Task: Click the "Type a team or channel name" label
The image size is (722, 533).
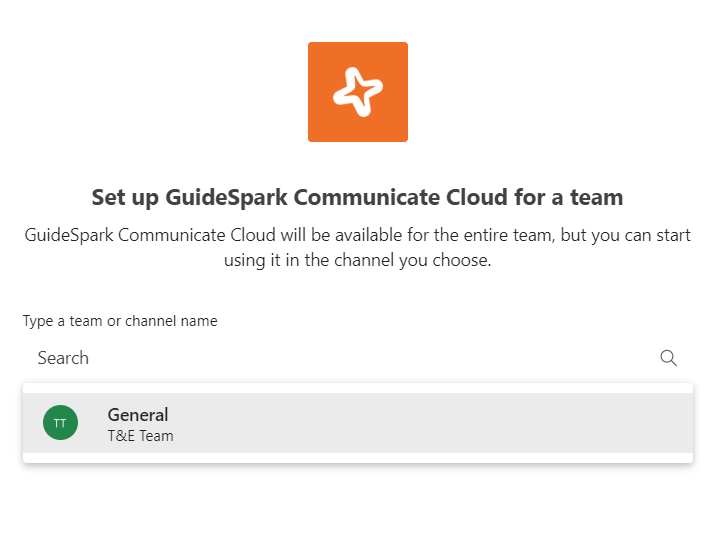Action: coord(120,321)
